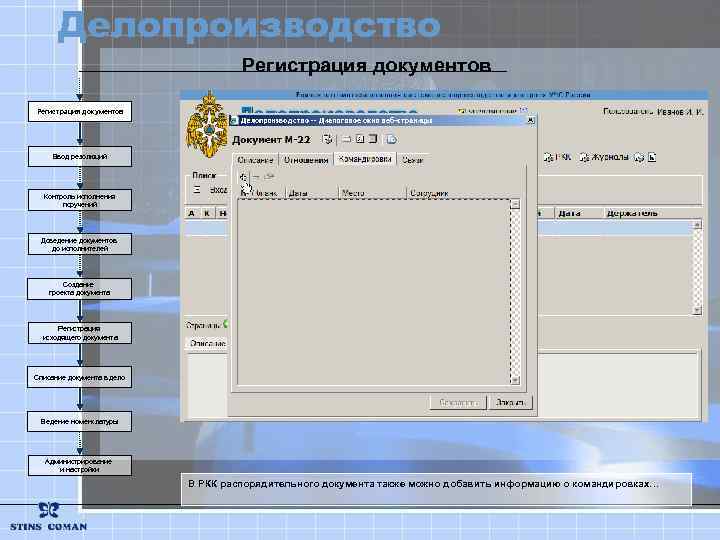Click scroll-up arrow of main window table

pyautogui.click(x=697, y=225)
